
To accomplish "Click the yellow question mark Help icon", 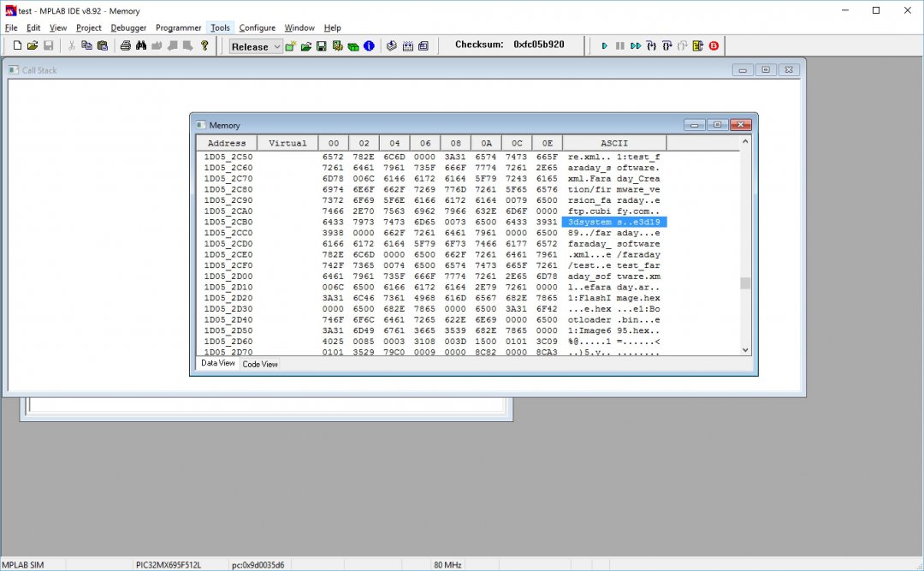I will click(x=204, y=46).
